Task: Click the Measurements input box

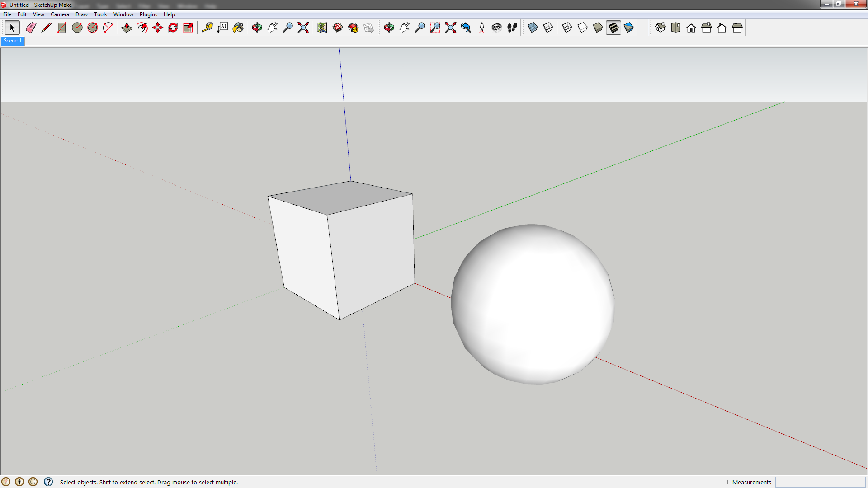Action: click(x=820, y=482)
